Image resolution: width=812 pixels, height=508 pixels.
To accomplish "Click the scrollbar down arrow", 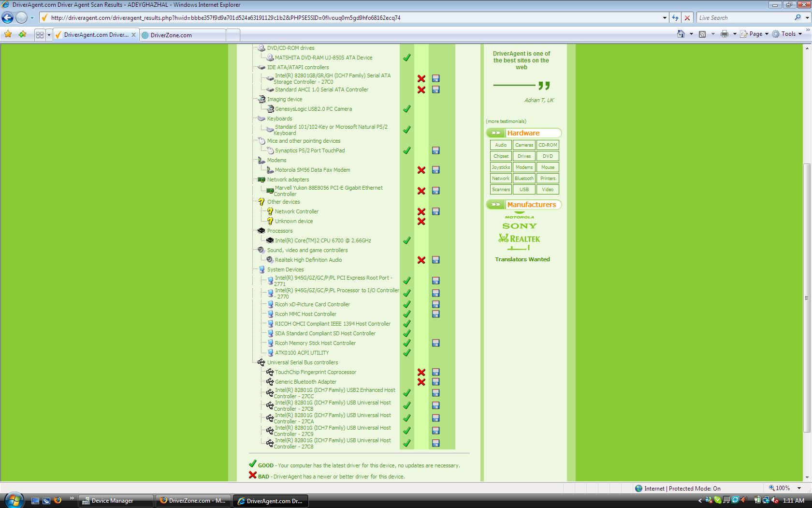I will click(x=807, y=477).
